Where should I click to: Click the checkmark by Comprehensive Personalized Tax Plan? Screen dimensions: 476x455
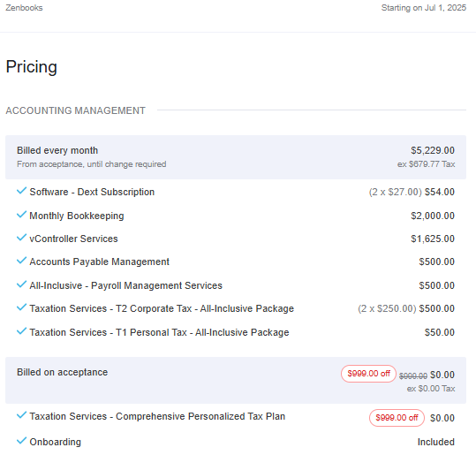pos(21,415)
